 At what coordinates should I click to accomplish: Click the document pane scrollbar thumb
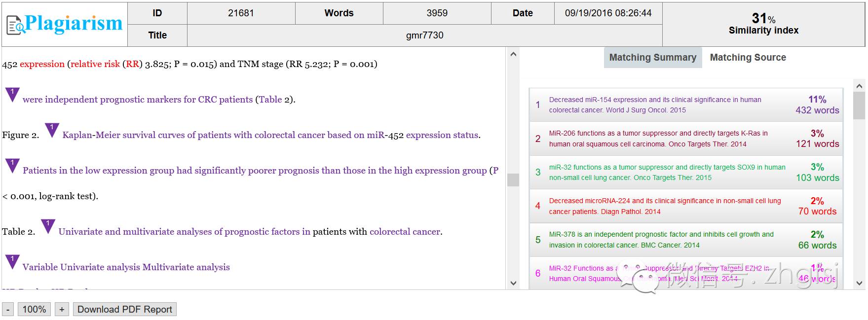tap(513, 180)
